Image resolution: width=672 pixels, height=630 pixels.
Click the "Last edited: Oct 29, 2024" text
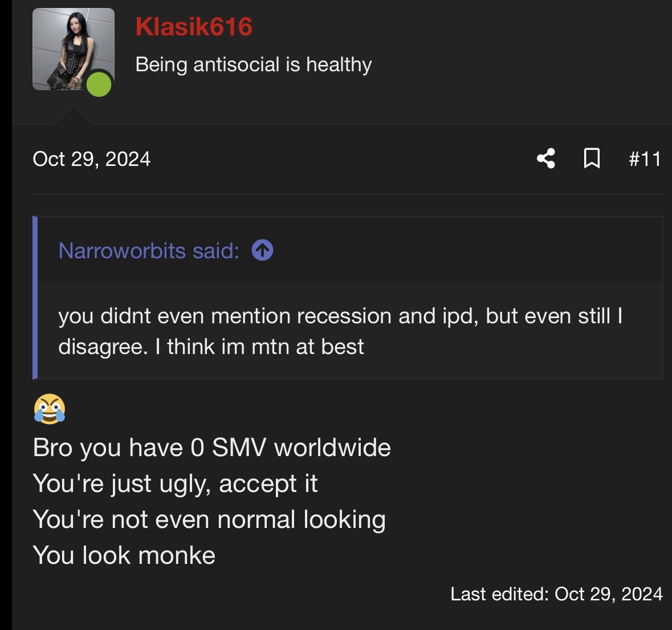(556, 594)
